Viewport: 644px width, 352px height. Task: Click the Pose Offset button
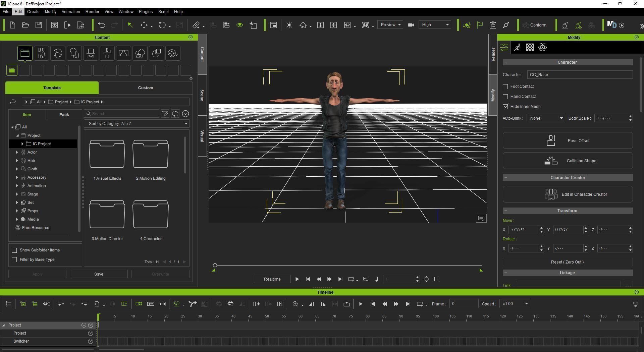pyautogui.click(x=568, y=141)
